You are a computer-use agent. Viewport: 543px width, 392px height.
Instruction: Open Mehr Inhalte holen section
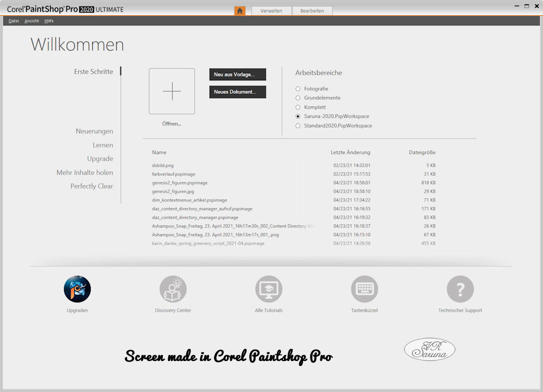tap(85, 173)
